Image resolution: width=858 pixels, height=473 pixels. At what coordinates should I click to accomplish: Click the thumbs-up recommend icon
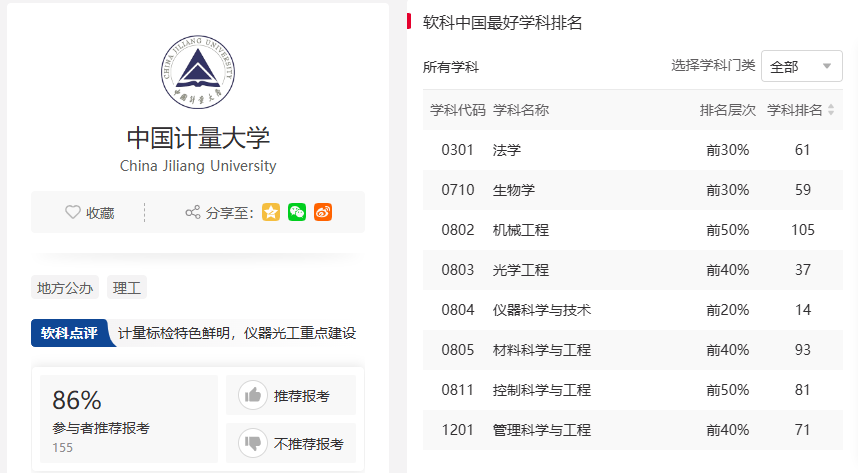253,395
